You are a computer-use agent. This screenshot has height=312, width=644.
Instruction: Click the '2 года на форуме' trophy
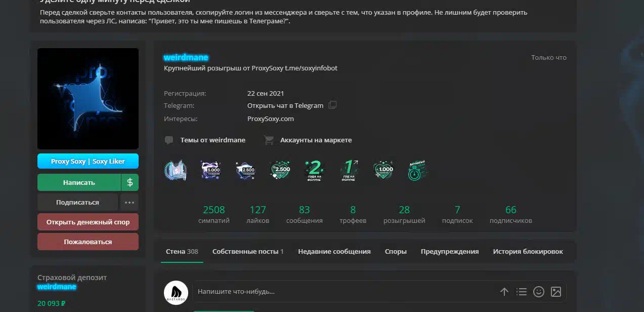315,171
